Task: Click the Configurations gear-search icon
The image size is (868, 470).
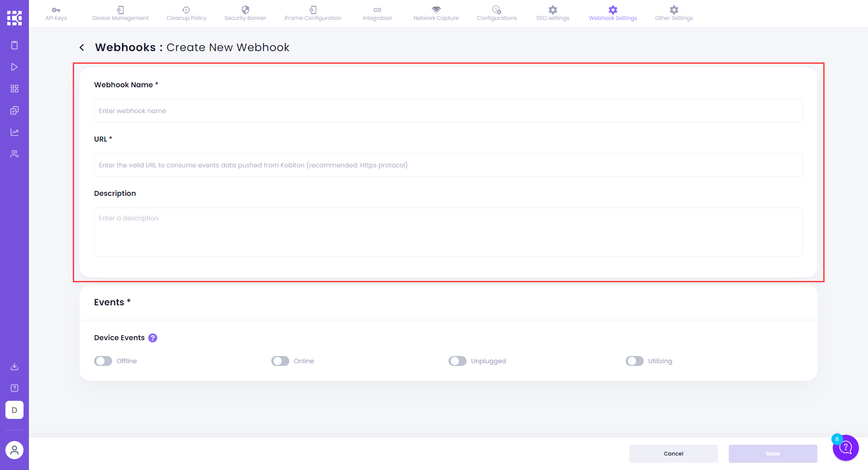Action: coord(497,10)
